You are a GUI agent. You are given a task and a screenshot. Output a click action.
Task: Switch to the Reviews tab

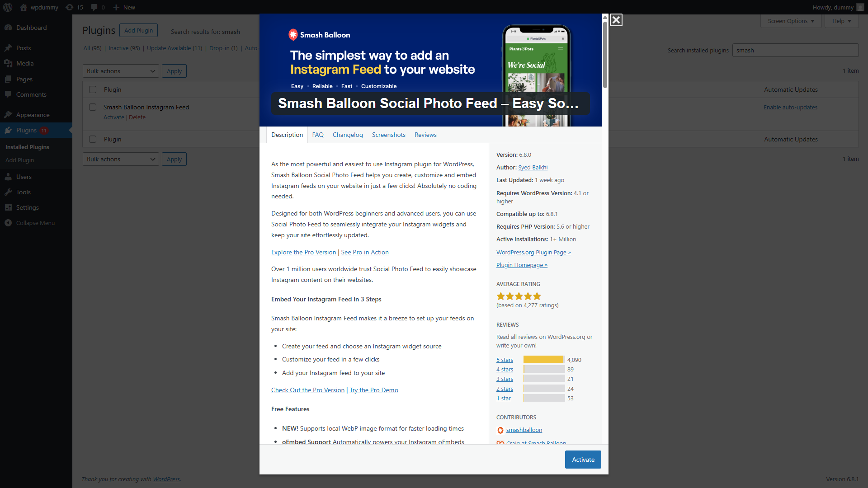tap(425, 135)
